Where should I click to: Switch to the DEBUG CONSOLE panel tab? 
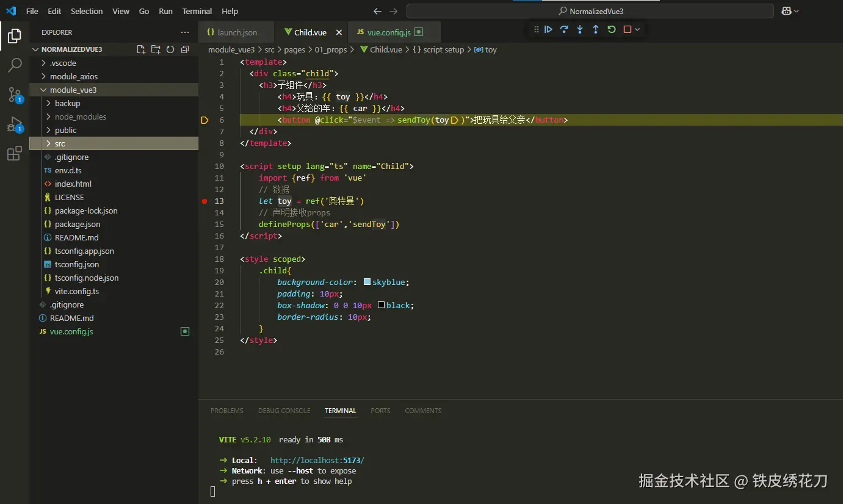click(x=284, y=411)
